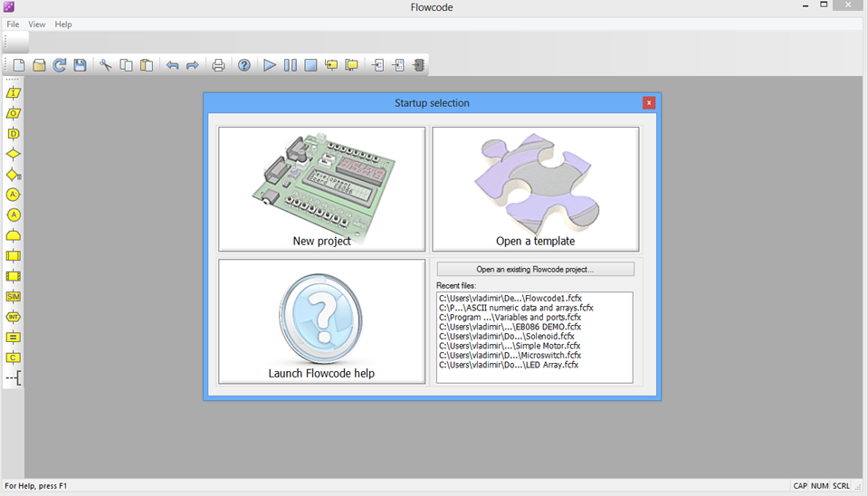Click the Cut scissors icon

(x=105, y=65)
